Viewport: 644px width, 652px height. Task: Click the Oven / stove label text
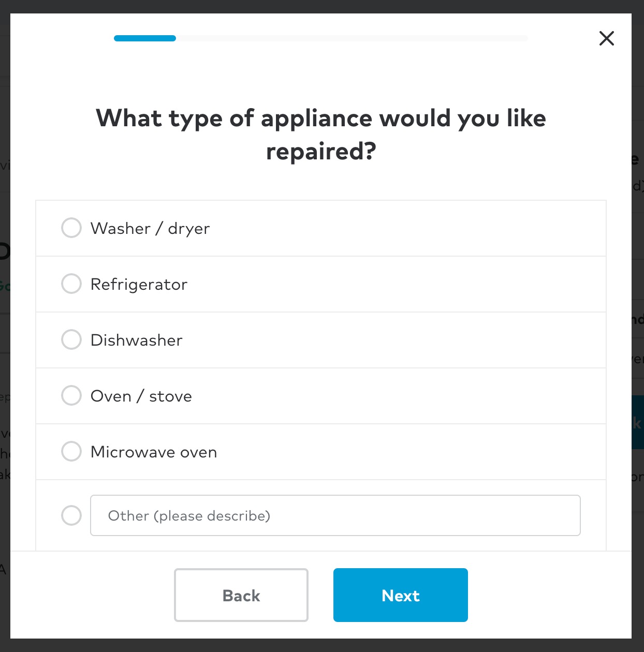(x=141, y=396)
